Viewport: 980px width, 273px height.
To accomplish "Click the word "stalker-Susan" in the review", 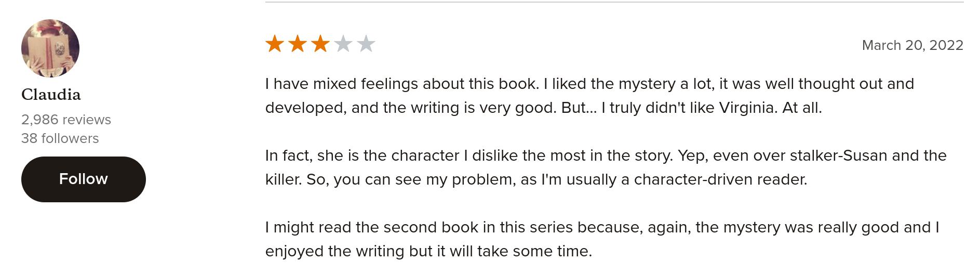I will 838,155.
